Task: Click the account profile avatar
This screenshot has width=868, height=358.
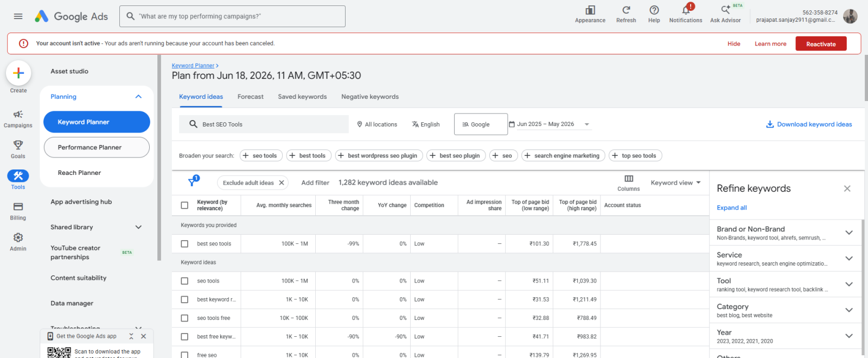Action: click(x=850, y=16)
